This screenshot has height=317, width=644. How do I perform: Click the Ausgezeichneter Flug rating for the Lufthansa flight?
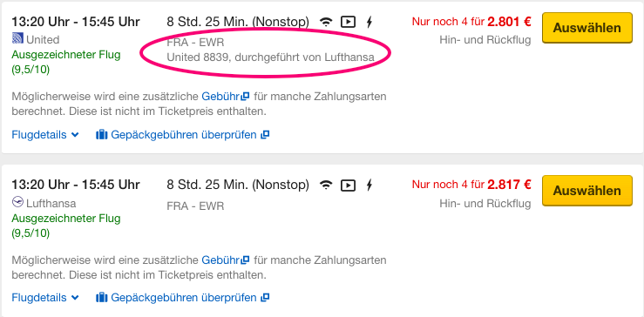[x=66, y=226]
